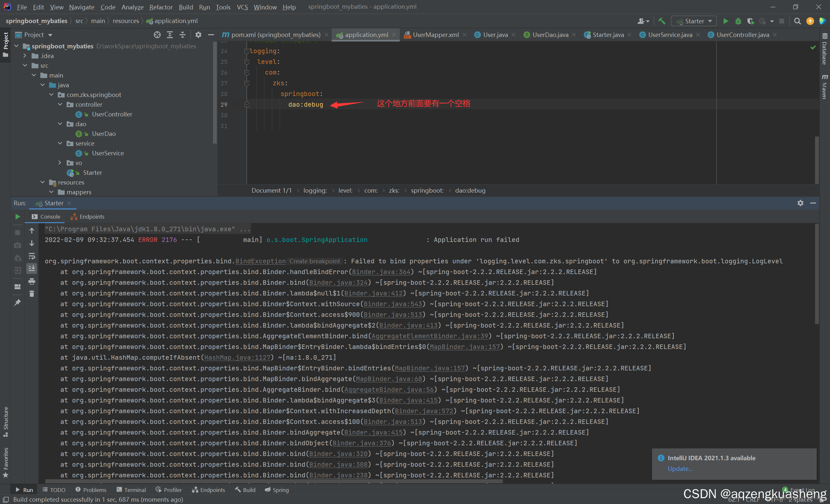Toggle soft-wrap in console
The image size is (830, 504).
click(32, 256)
